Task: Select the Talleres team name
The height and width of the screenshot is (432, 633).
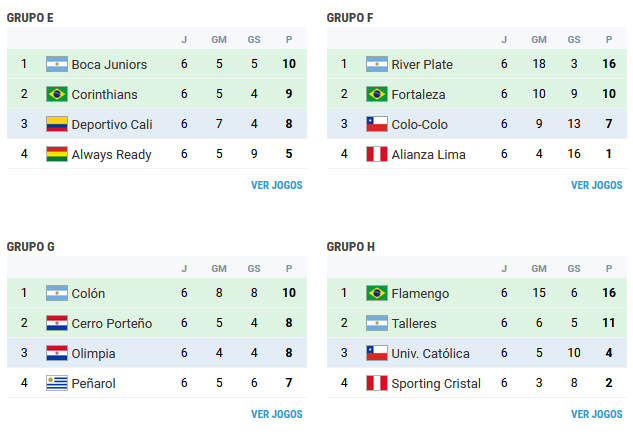Action: tap(414, 323)
